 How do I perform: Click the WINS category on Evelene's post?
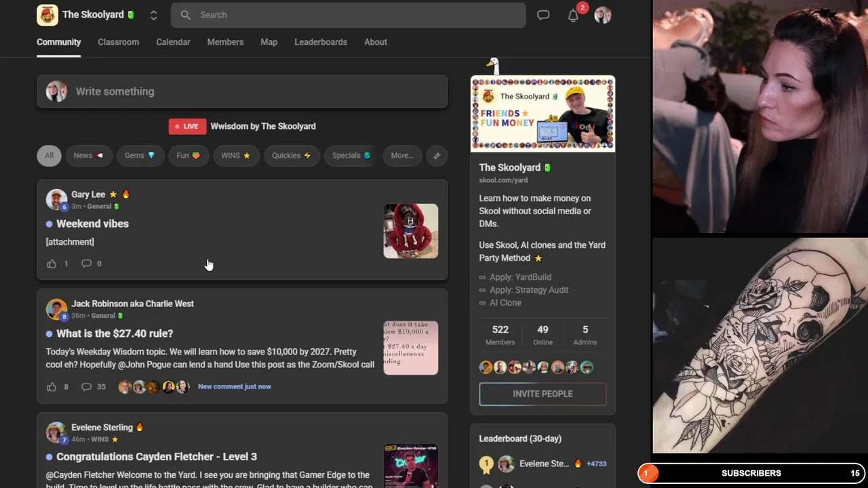pos(100,439)
